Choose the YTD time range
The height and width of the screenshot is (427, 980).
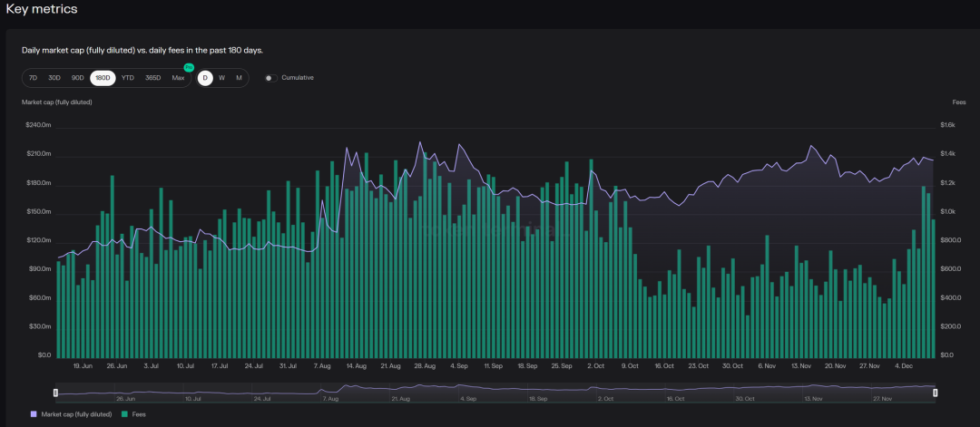(x=128, y=78)
